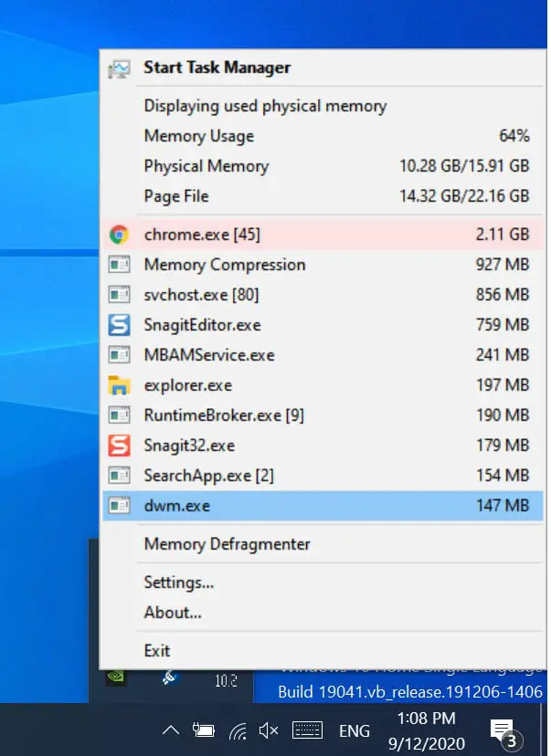Click the SearchApp.exe process icon
This screenshot has width=551, height=756.
click(x=119, y=476)
